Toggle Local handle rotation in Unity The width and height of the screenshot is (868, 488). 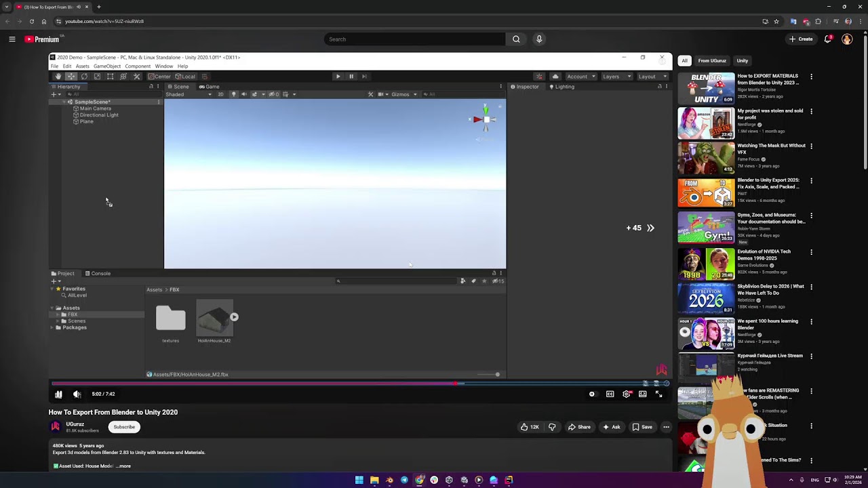[186, 77]
